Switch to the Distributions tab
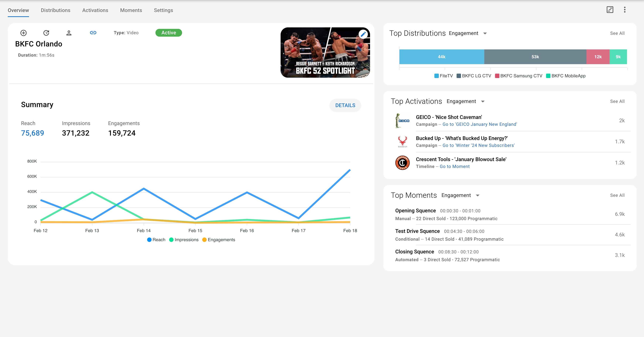 (x=55, y=10)
